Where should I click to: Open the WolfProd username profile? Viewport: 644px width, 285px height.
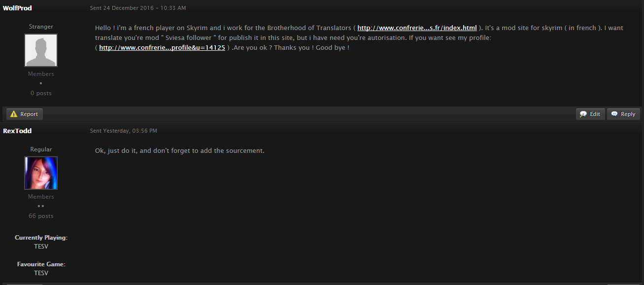[x=17, y=8]
